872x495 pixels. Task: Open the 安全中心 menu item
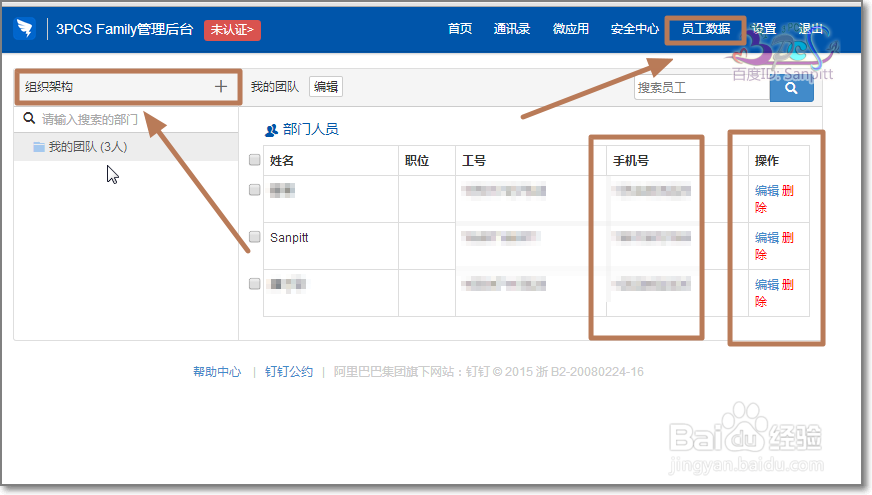pos(635,29)
